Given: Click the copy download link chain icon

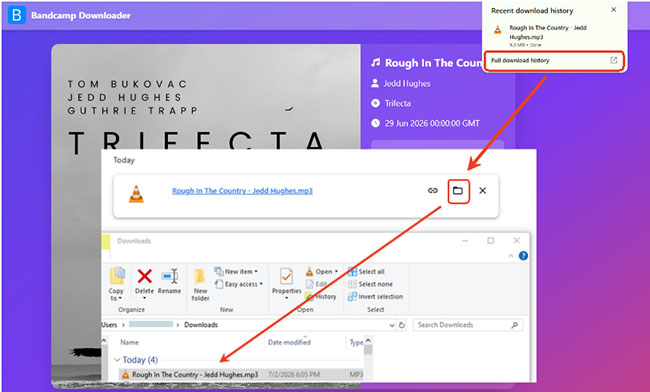Looking at the screenshot, I should pos(433,191).
